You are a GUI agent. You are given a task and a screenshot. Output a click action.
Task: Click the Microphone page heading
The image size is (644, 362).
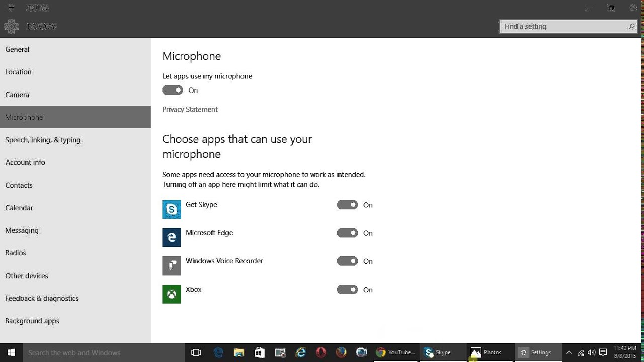[192, 56]
